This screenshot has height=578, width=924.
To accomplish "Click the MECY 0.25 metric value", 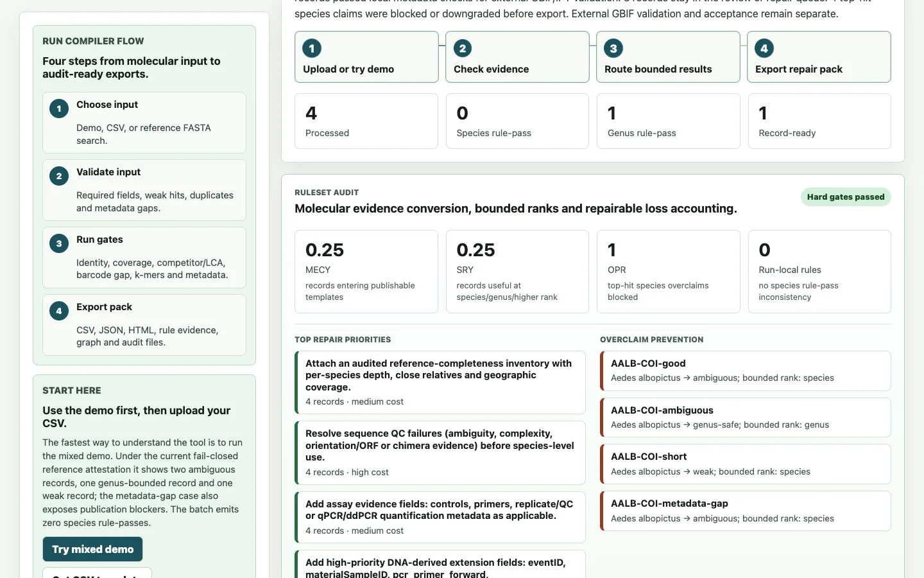I will click(325, 250).
